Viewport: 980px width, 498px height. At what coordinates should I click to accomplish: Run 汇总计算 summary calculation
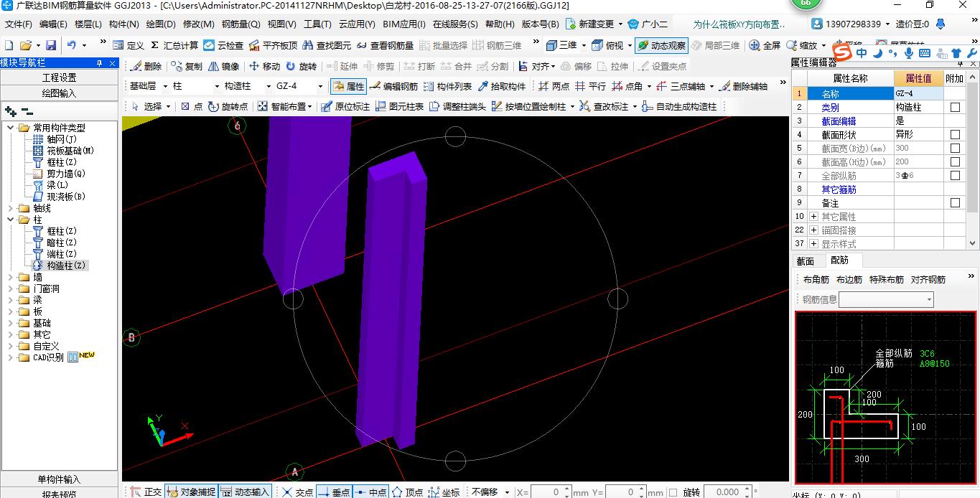174,45
